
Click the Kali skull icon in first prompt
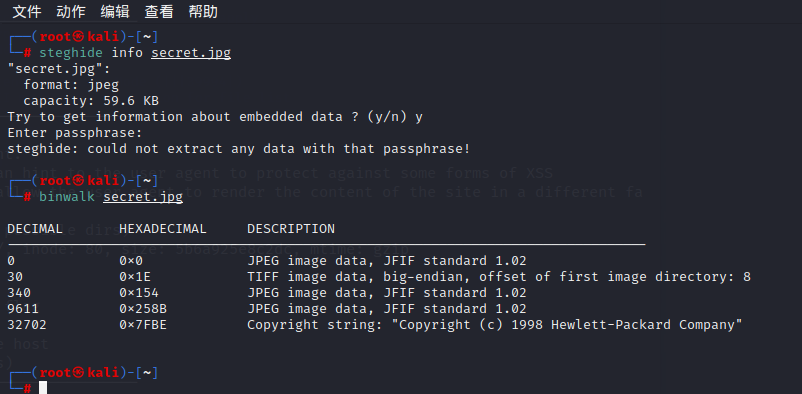click(78, 37)
